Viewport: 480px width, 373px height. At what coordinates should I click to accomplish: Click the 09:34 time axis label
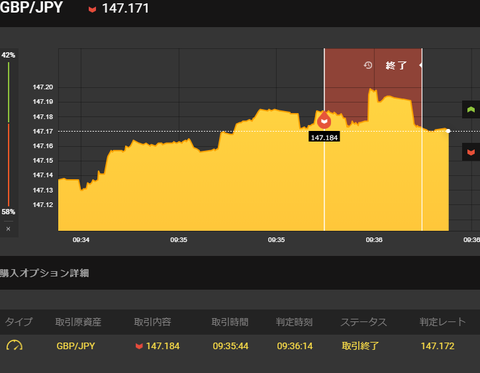[x=81, y=240]
